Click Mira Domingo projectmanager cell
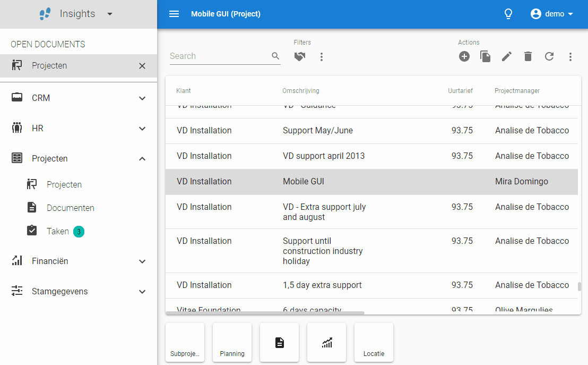This screenshot has width=588, height=365. coord(522,181)
